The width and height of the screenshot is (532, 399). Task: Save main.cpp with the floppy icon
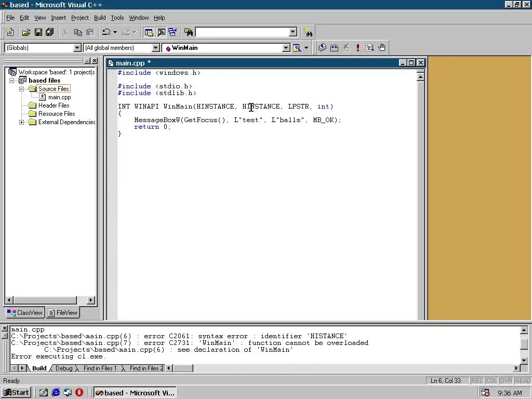tap(38, 32)
